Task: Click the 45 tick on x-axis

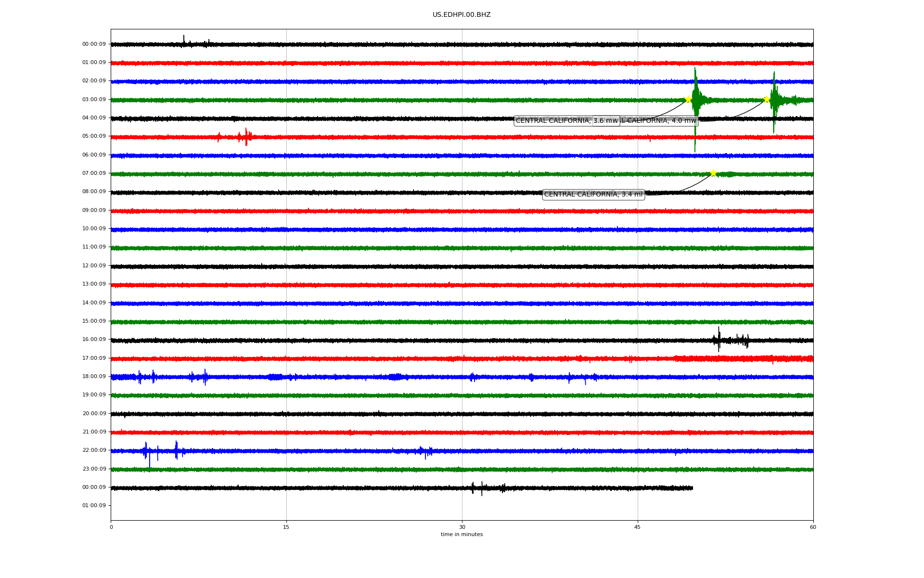Action: point(638,527)
